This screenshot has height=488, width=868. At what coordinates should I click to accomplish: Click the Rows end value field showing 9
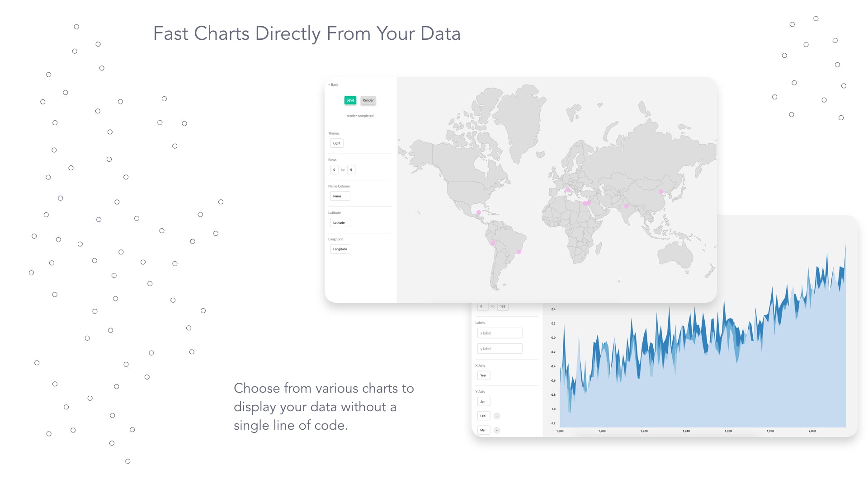351,170
